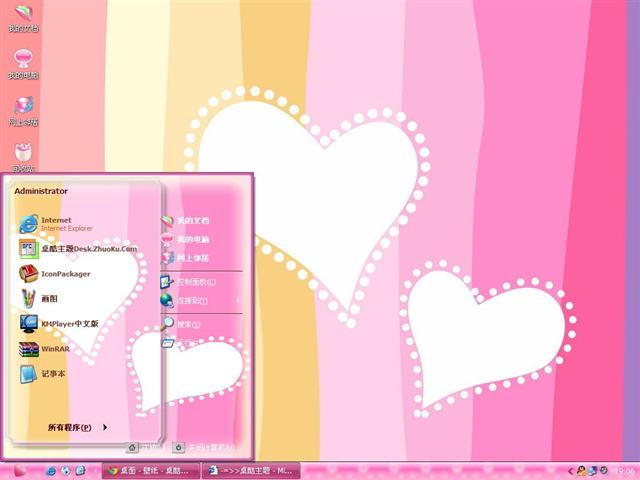
Task: Select the recycle bin desktop icon
Action: coord(23,158)
